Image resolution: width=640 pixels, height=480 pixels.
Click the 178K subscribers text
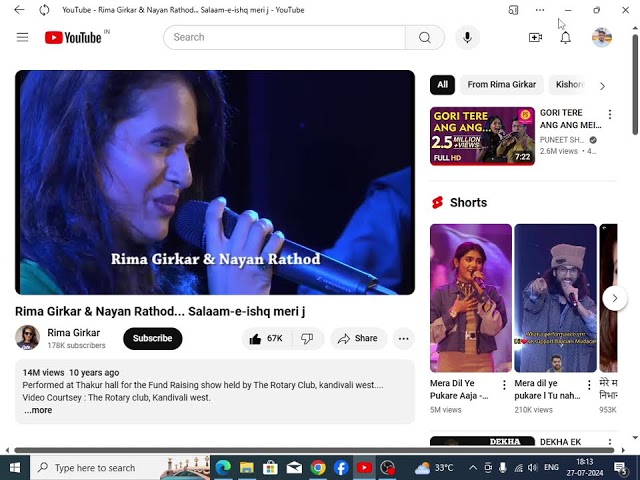[x=76, y=345]
